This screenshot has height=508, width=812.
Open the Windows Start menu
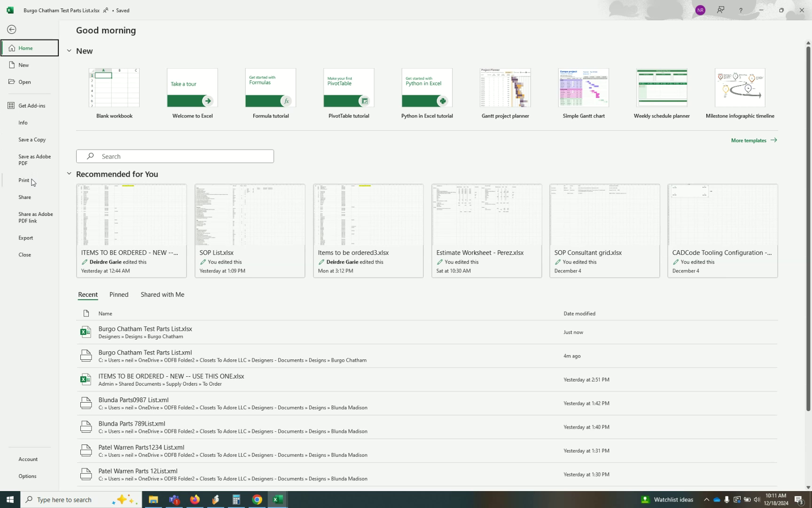10,500
